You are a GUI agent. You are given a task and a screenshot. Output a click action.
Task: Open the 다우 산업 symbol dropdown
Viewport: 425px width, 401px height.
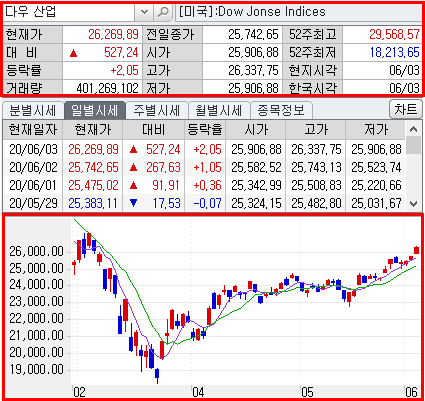144,12
